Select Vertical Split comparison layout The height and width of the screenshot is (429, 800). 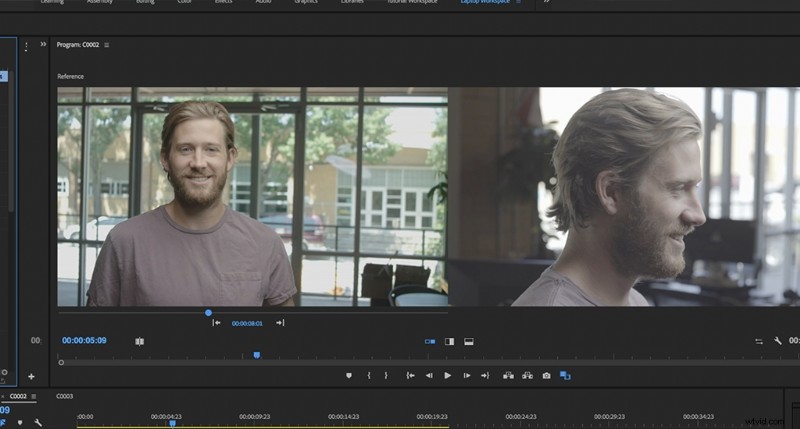pos(449,341)
